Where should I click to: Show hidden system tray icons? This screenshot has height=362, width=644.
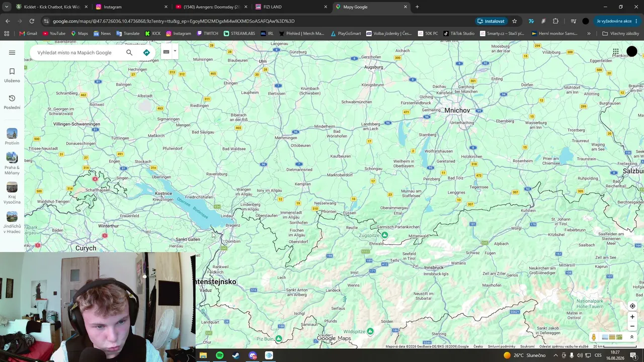(555, 355)
